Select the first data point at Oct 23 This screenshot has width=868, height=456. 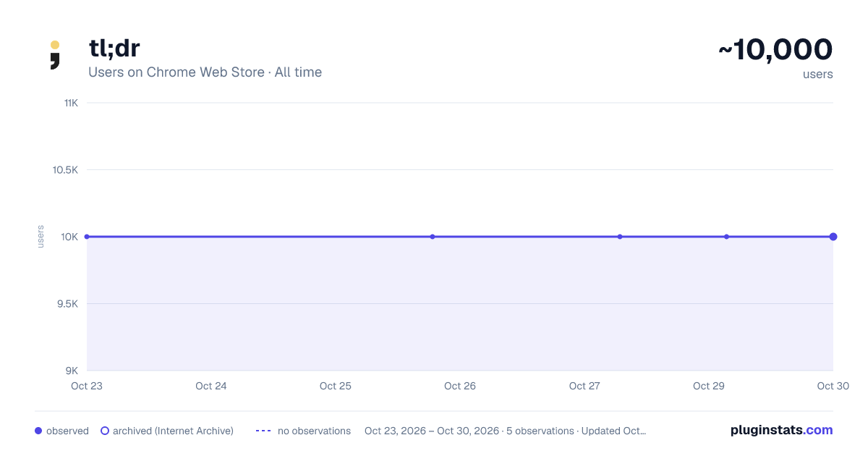tap(87, 237)
